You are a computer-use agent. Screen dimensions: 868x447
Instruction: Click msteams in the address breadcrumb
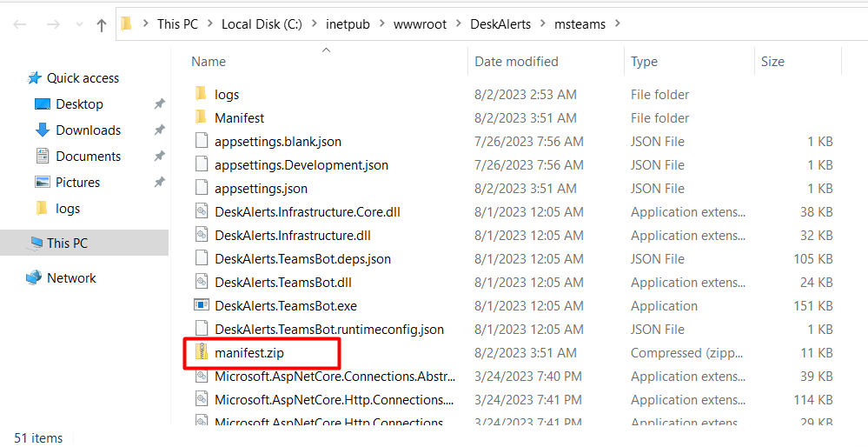pyautogui.click(x=580, y=23)
